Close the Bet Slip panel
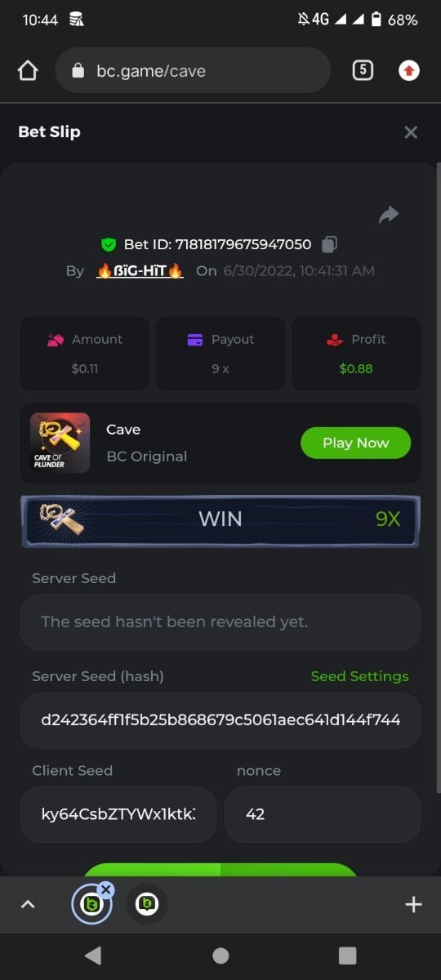Viewport: 441px width, 980px height. tap(411, 132)
